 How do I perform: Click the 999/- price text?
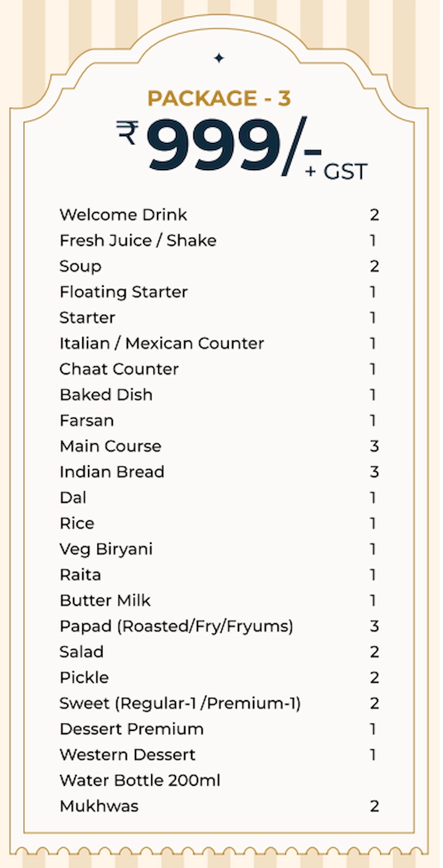234,145
